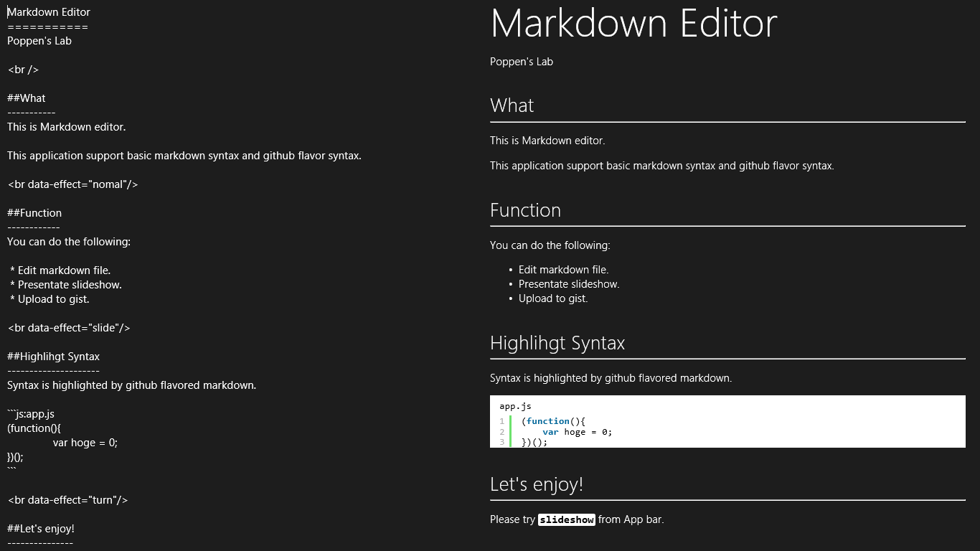
Task: Click 'Edit markdown file.' bullet in preview
Action: (x=564, y=270)
